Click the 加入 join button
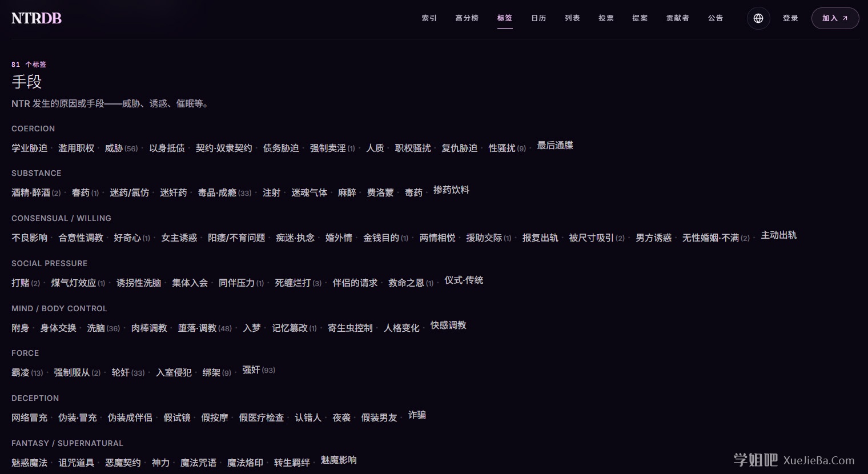Viewport: 868px width, 474px height. [x=835, y=18]
